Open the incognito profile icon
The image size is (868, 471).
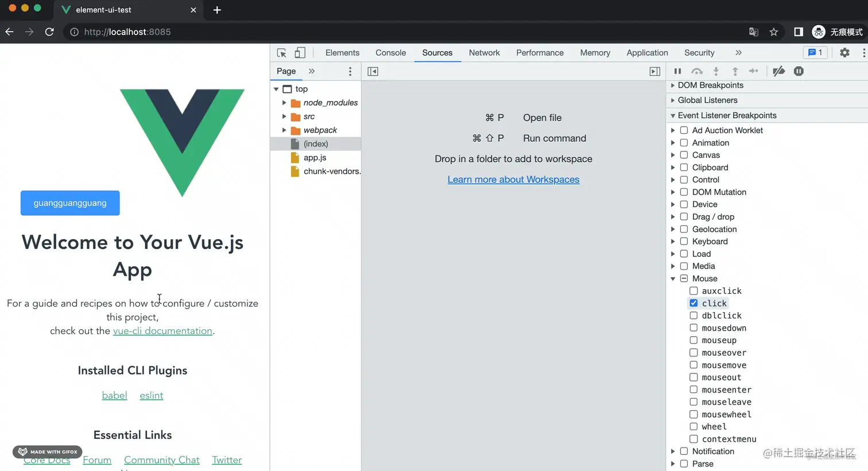[x=819, y=32]
